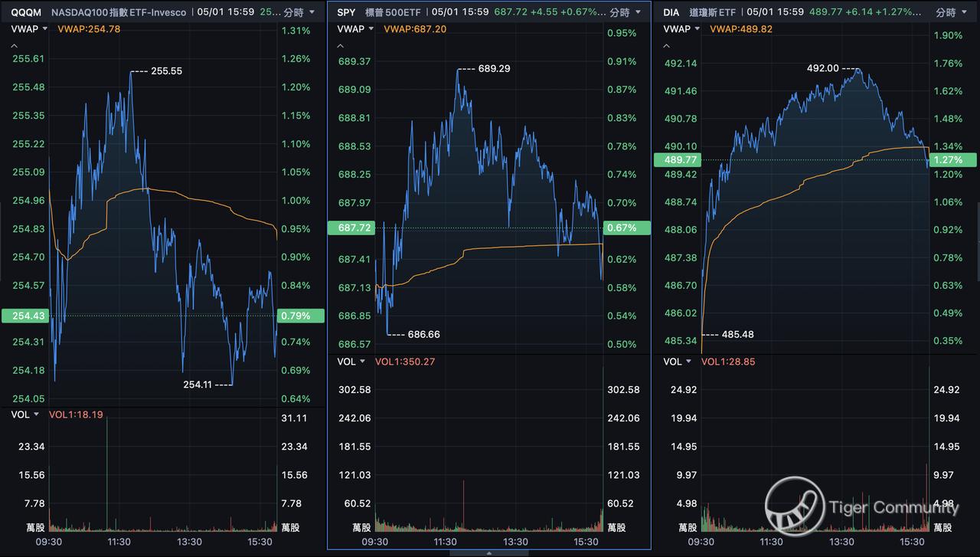Open the 分時 timeframe dropdown in QQQM panel
Screen dimensions: 980x557
click(x=299, y=12)
